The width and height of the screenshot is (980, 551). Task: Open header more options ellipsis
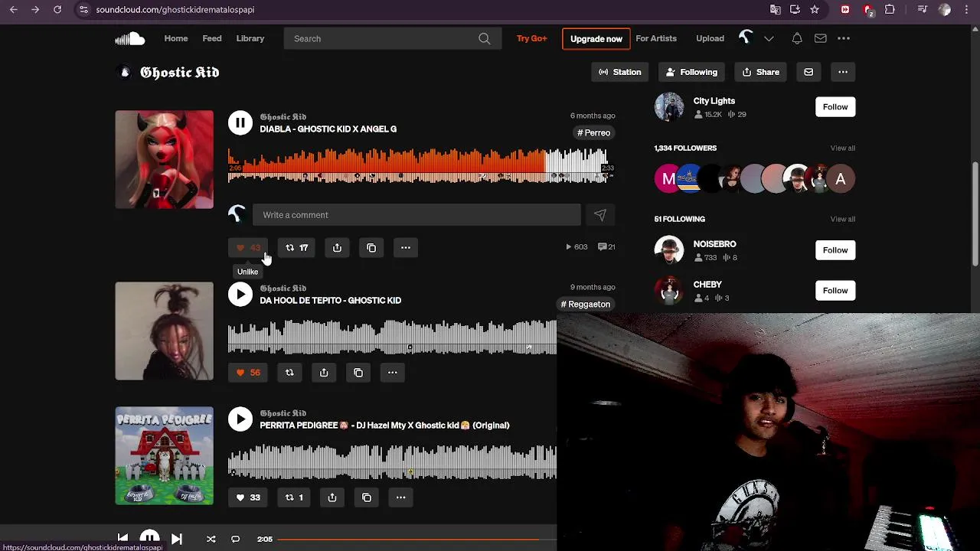pyautogui.click(x=844, y=38)
